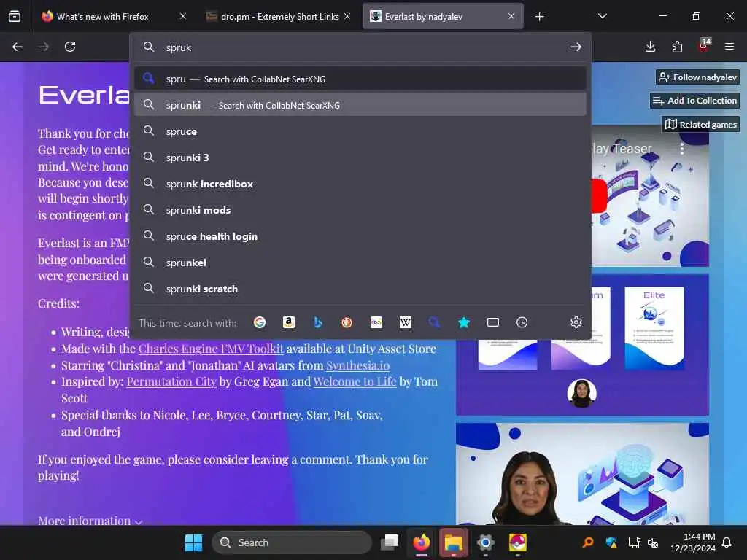Click Add To Collection button
This screenshot has width=747, height=560.
click(x=694, y=101)
